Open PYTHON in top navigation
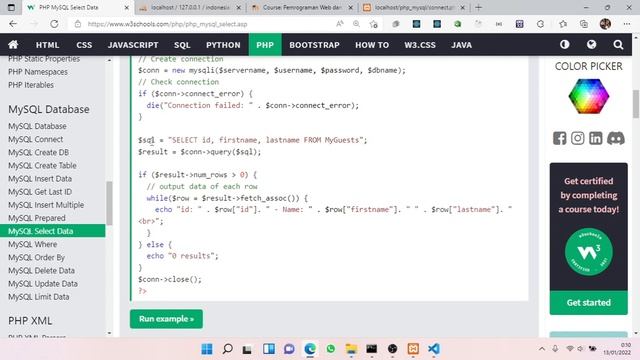Viewport: 640px width, 360px height. click(x=223, y=45)
